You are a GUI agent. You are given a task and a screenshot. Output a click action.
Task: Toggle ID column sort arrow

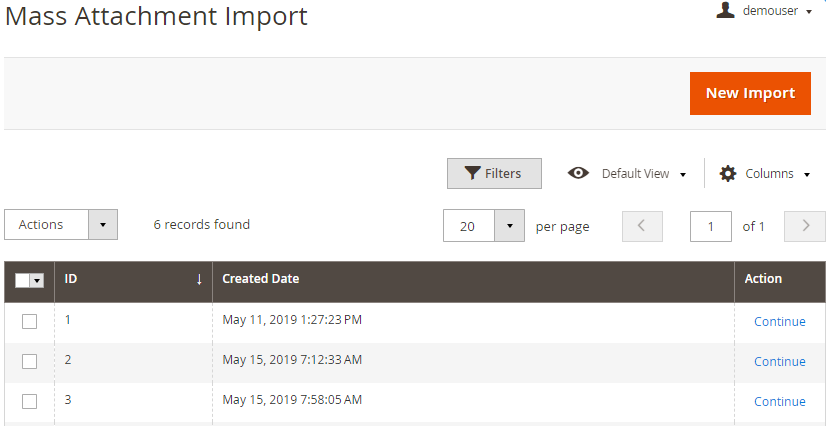pyautogui.click(x=199, y=279)
